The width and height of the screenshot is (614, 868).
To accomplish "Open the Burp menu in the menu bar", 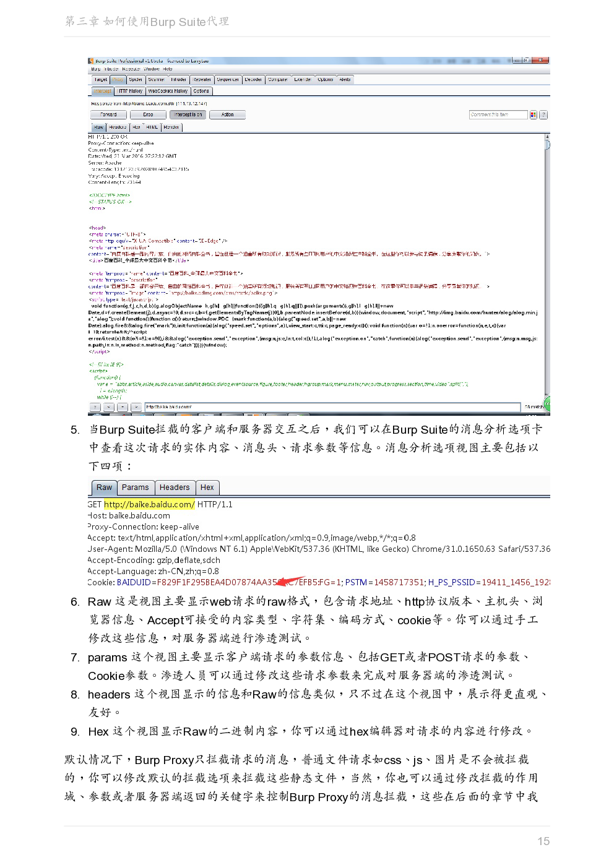I will [96, 69].
